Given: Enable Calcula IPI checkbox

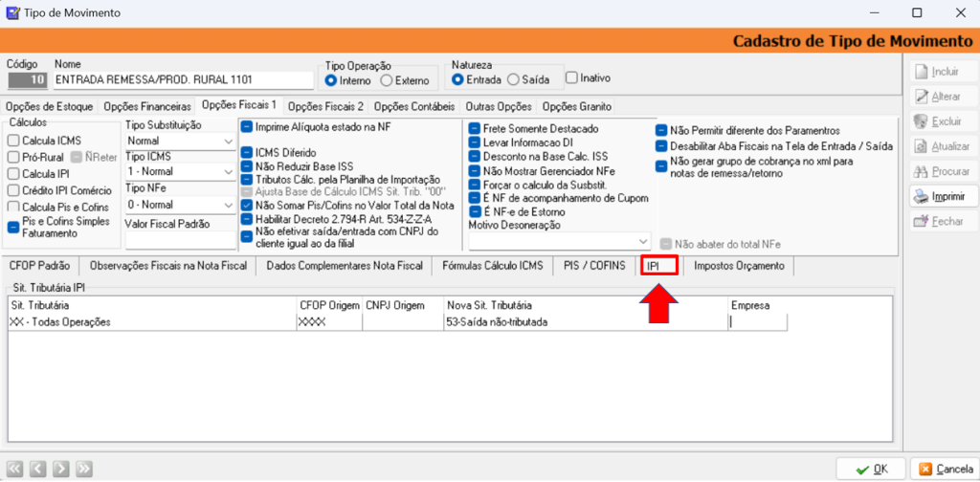Looking at the screenshot, I should pyautogui.click(x=13, y=174).
